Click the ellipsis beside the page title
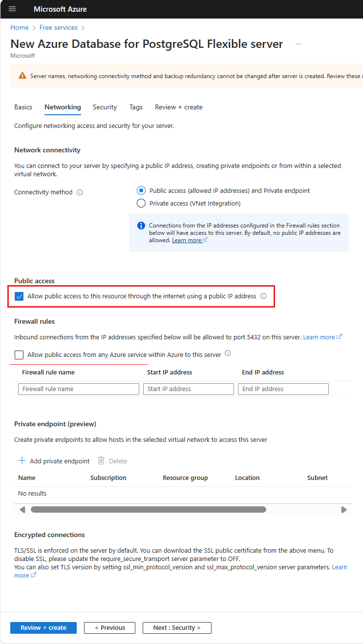363x644 pixels. coord(299,43)
